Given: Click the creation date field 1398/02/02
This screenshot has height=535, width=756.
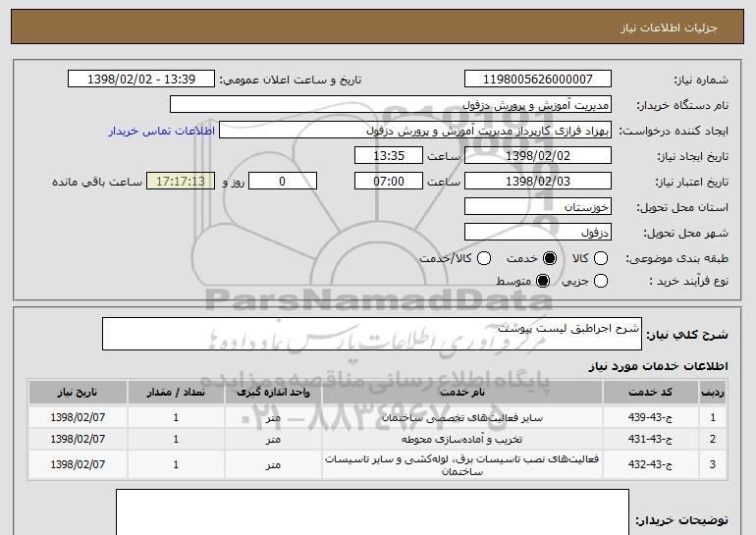Looking at the screenshot, I should 538,156.
